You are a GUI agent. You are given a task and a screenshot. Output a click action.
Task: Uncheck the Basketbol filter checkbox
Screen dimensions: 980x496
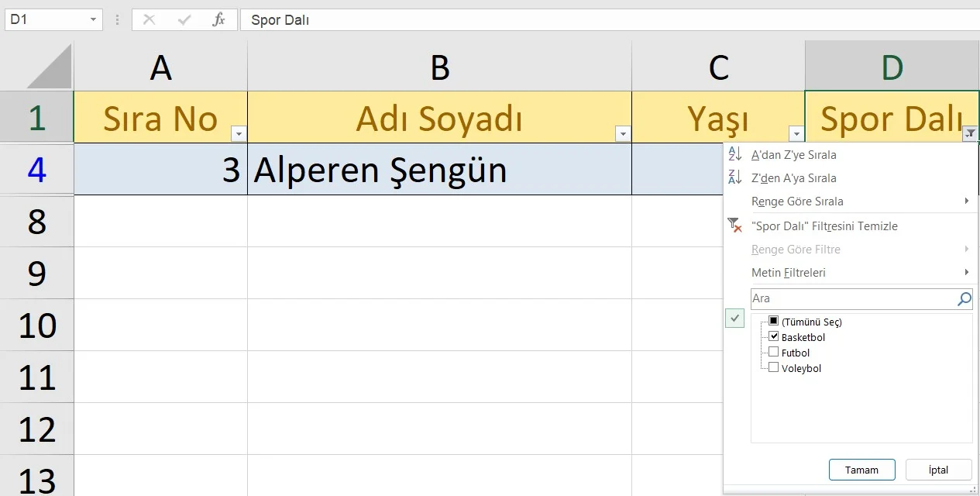pos(773,336)
